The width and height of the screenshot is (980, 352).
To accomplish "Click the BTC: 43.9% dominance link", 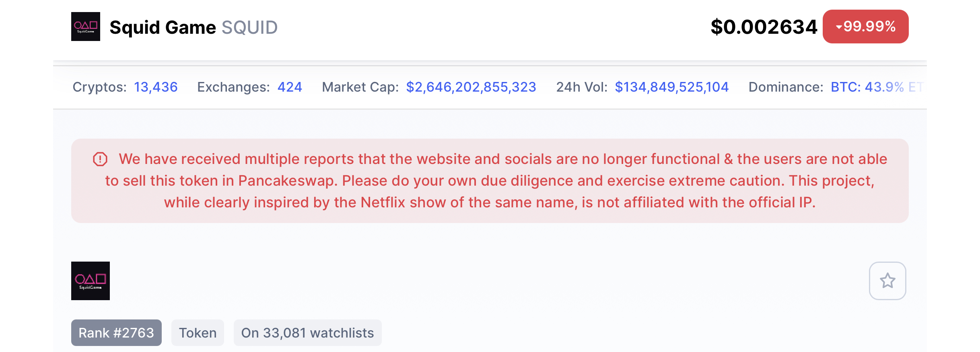I will 867,87.
